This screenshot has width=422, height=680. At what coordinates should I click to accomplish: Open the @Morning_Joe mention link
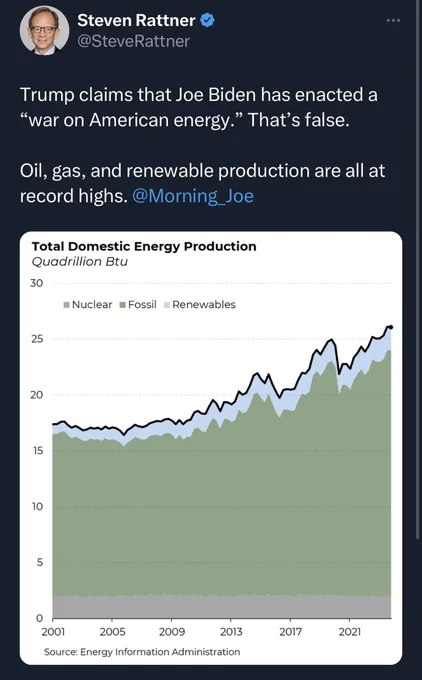[x=193, y=196]
